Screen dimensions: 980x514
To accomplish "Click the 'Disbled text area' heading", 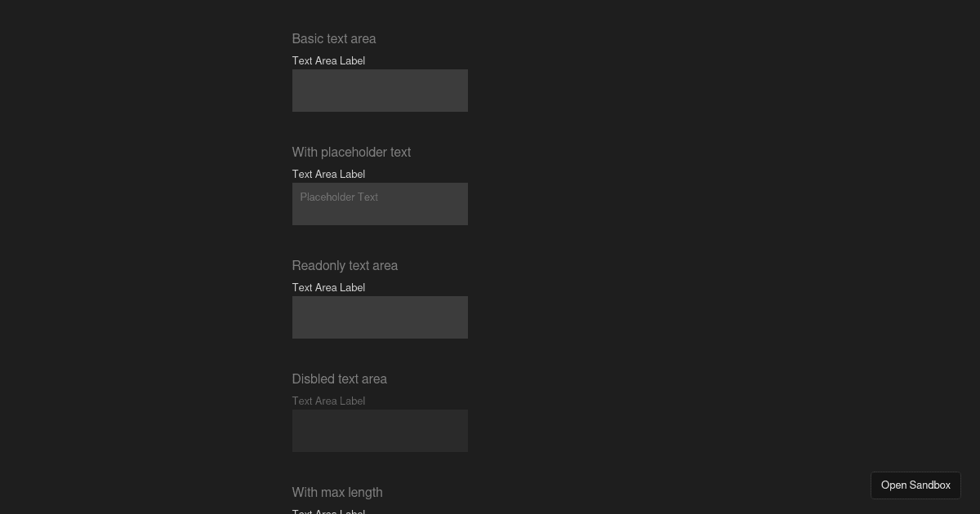I will [340, 379].
